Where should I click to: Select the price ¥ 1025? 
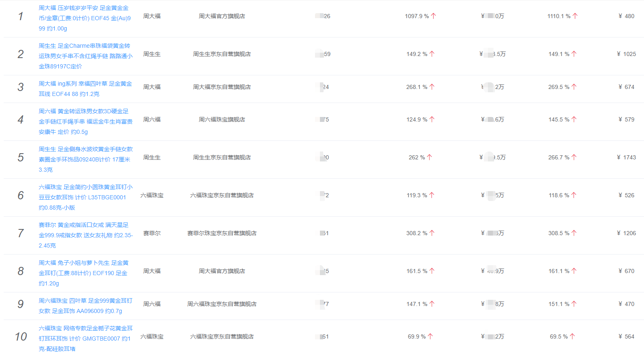tap(626, 54)
